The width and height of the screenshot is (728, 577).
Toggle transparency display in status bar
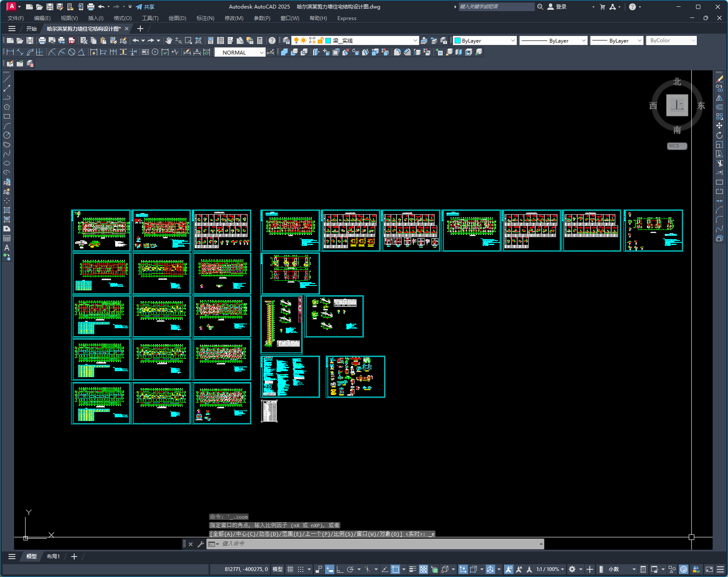click(423, 569)
